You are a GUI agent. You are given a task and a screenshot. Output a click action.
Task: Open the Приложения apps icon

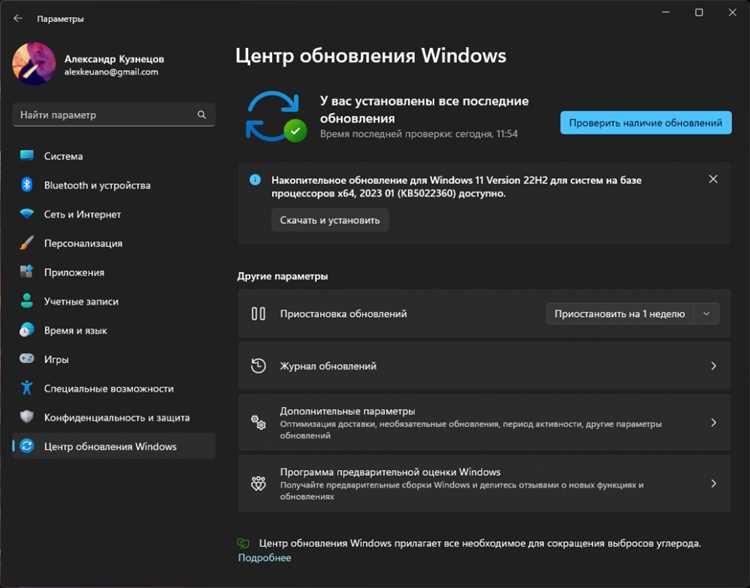27,272
